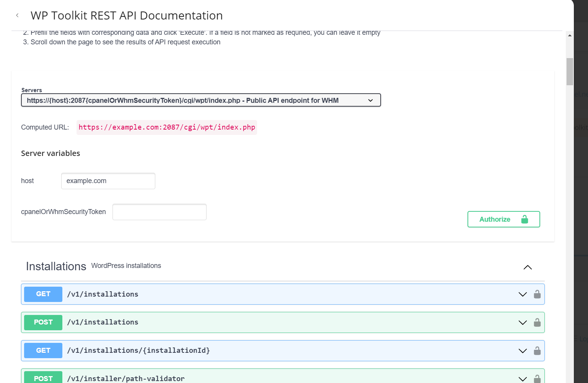
Task: Select the POST badge of /v1/installations
Action: pyautogui.click(x=43, y=322)
